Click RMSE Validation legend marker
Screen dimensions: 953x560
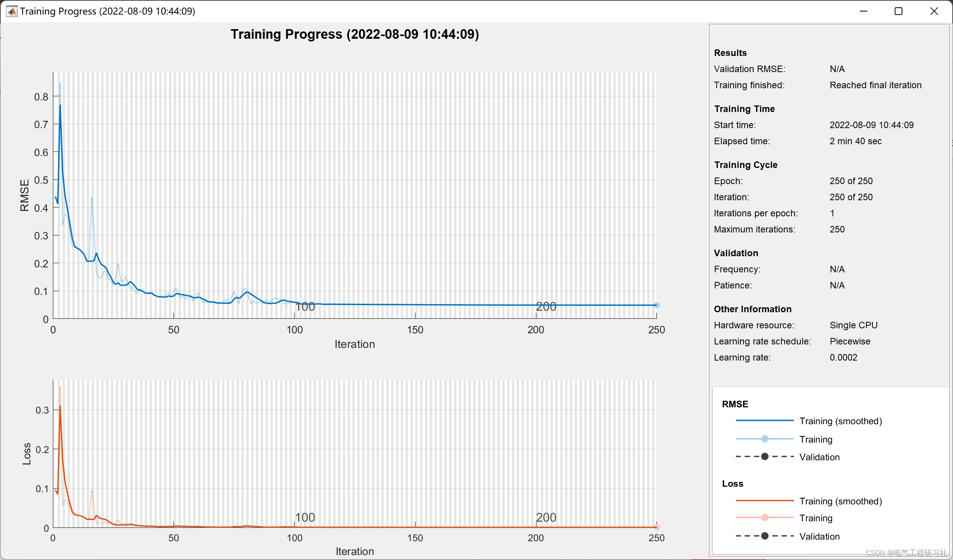tap(764, 456)
